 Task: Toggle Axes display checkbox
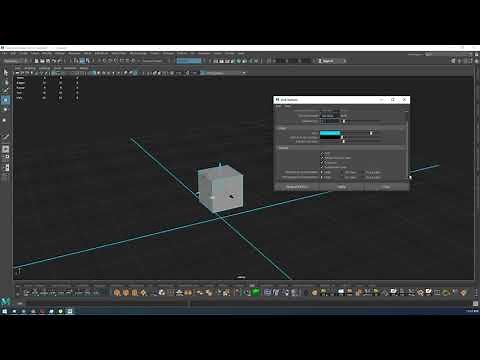[x=322, y=153]
